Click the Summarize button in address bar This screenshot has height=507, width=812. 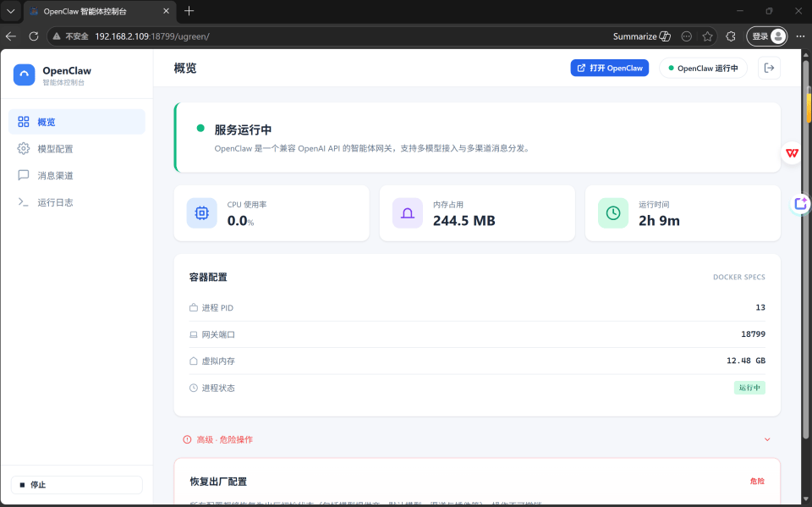(x=642, y=36)
